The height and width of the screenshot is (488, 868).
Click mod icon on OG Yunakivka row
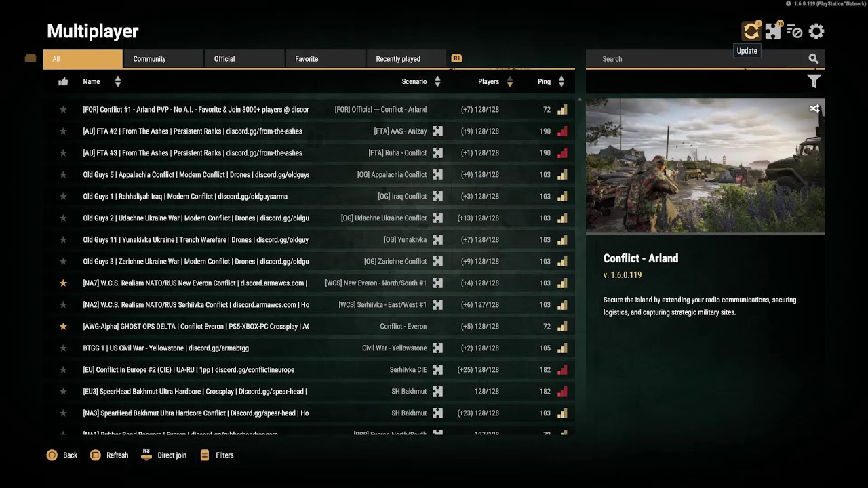pyautogui.click(x=437, y=240)
